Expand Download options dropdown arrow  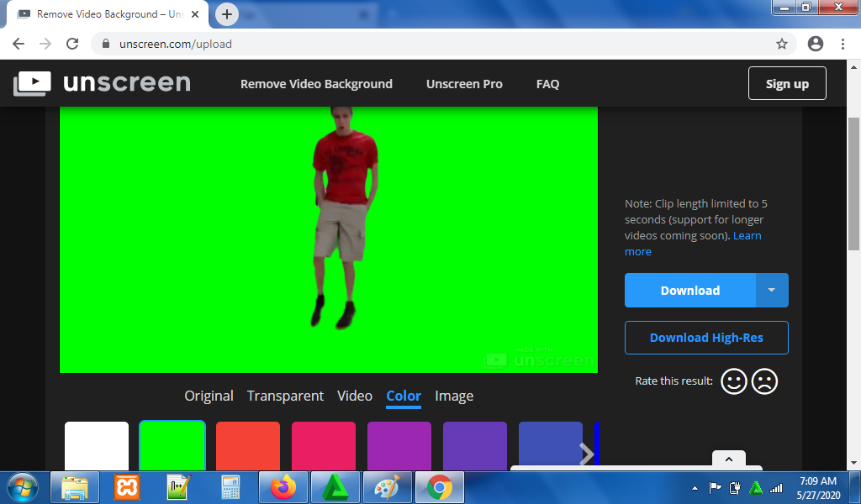point(772,290)
